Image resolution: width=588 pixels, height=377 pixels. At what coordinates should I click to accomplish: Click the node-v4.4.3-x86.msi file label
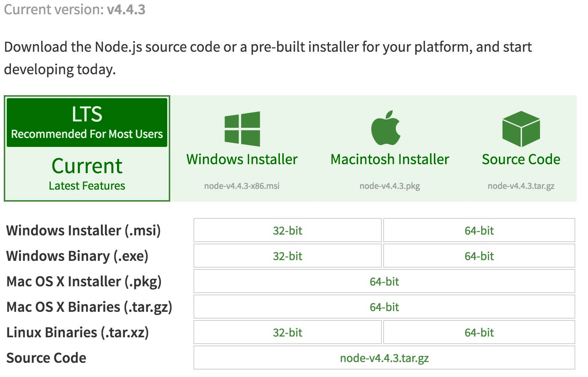[x=242, y=186]
